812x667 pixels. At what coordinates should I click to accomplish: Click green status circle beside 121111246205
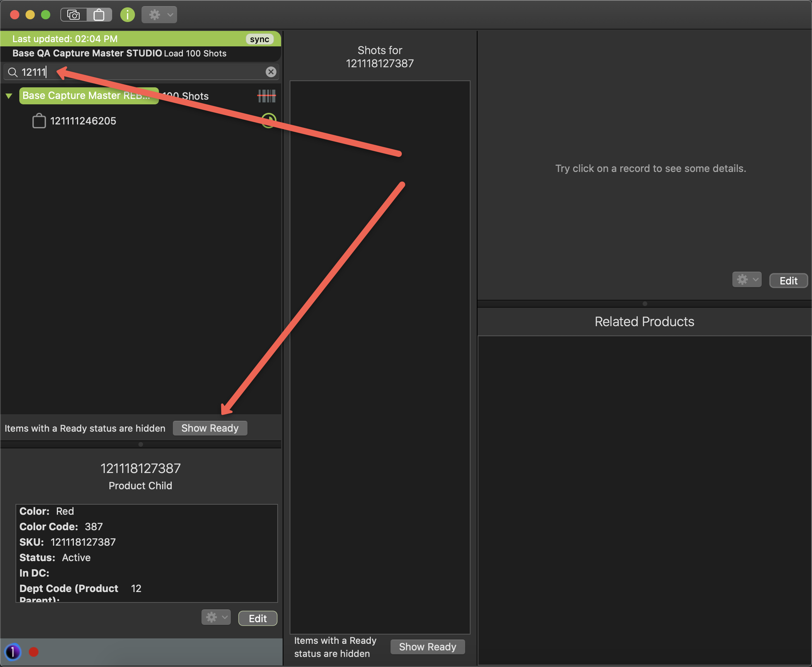(269, 121)
